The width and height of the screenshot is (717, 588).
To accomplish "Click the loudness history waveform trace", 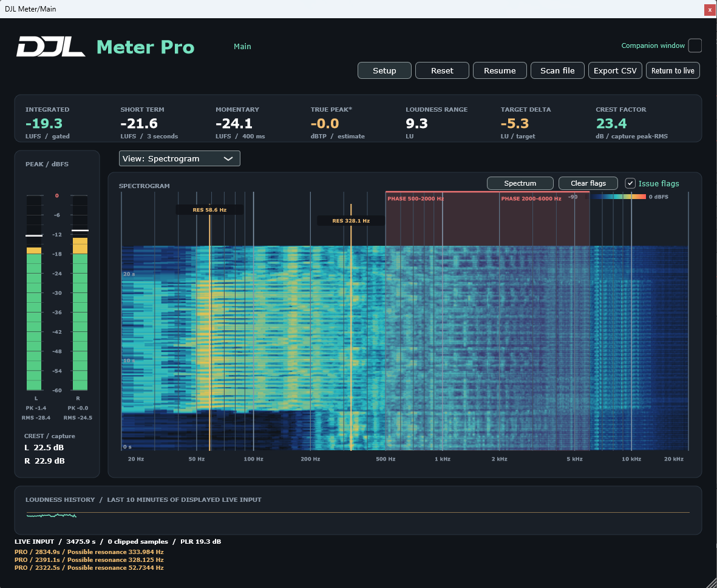I will tap(51, 515).
